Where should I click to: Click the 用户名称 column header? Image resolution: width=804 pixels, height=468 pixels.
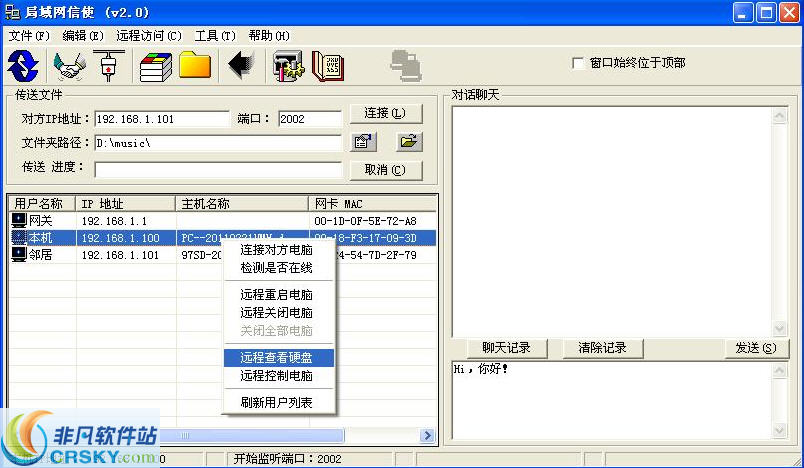coord(42,204)
